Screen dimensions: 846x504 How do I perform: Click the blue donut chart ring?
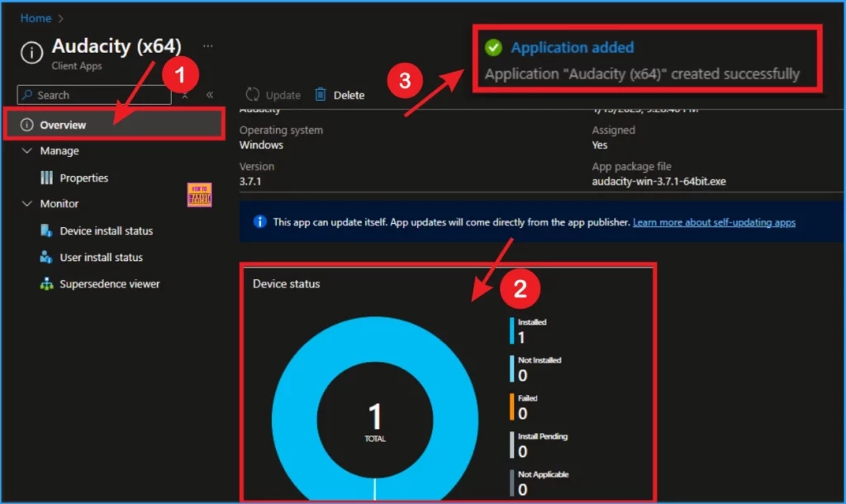point(295,419)
